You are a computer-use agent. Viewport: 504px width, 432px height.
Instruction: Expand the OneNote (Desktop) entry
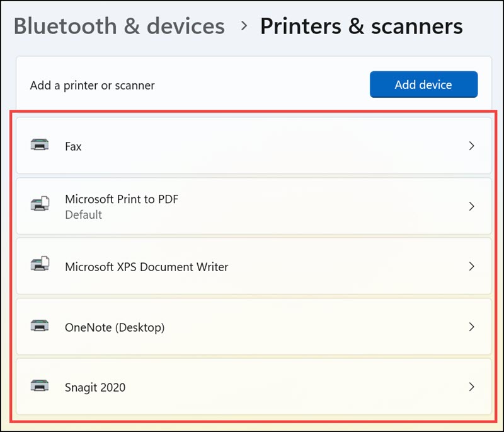coord(471,327)
